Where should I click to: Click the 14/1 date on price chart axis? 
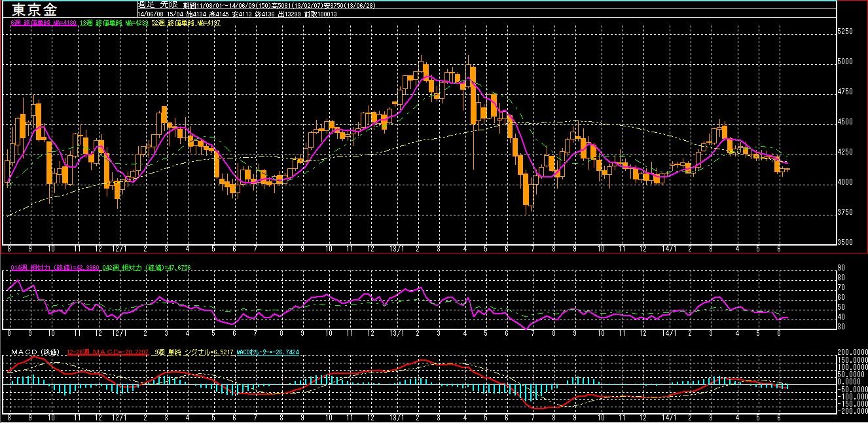pos(668,249)
